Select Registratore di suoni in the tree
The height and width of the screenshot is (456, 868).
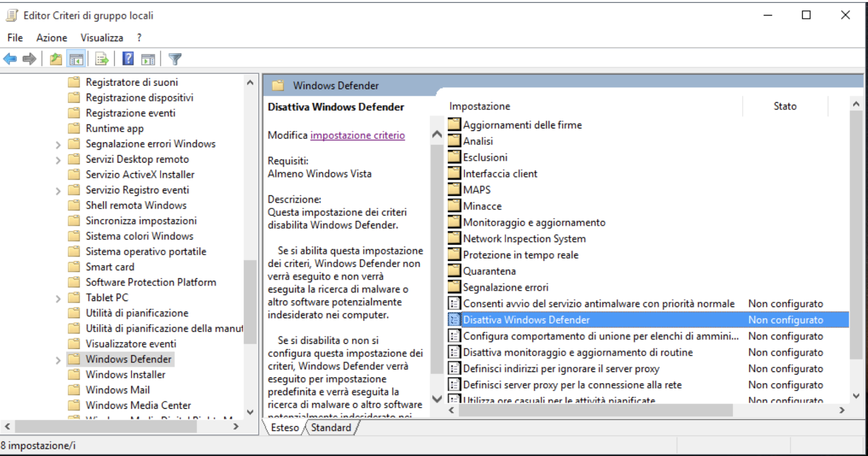pos(132,82)
